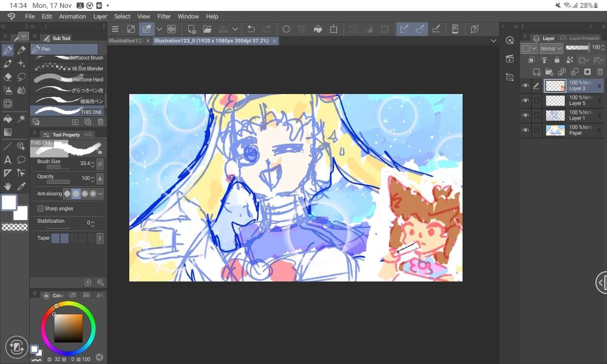The width and height of the screenshot is (607, 364).
Task: Open the File menu
Action: (x=30, y=16)
